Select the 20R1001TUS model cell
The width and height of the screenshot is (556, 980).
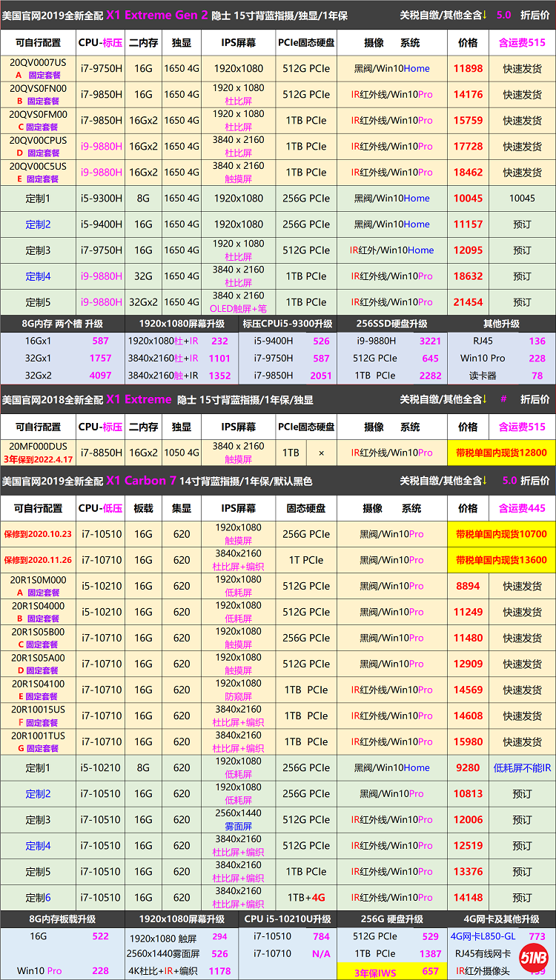tap(38, 741)
